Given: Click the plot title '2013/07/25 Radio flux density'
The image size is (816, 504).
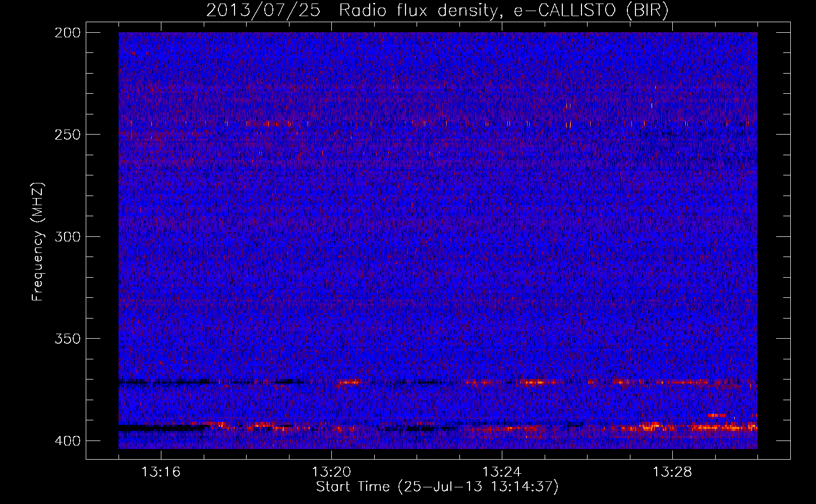Looking at the screenshot, I should 437,10.
